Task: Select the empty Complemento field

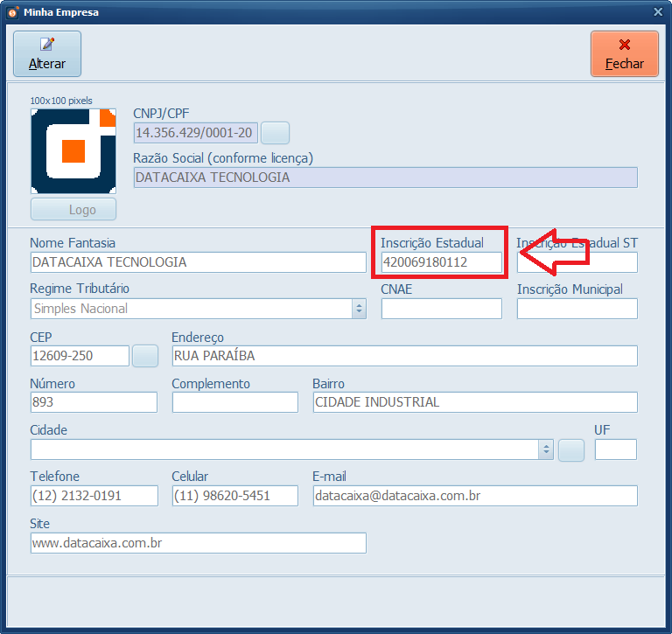Action: pos(234,402)
